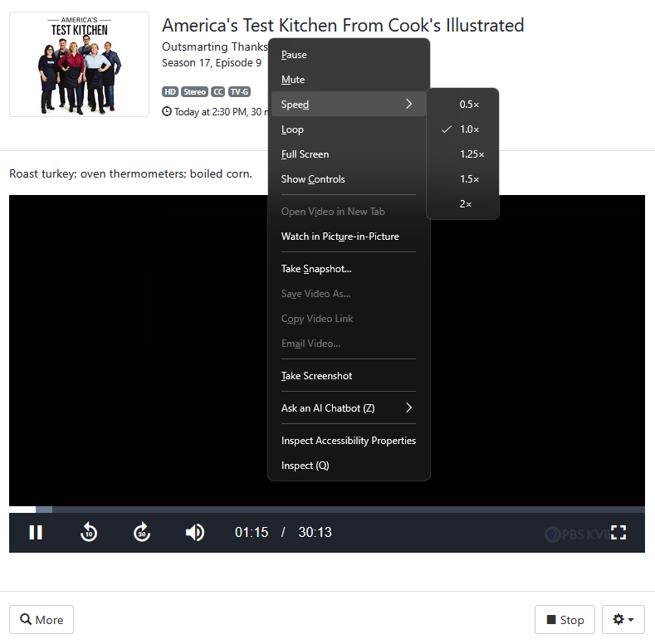Image resolution: width=655 pixels, height=644 pixels.
Task: Choose the checked 1.0× speed option
Action: click(x=469, y=129)
